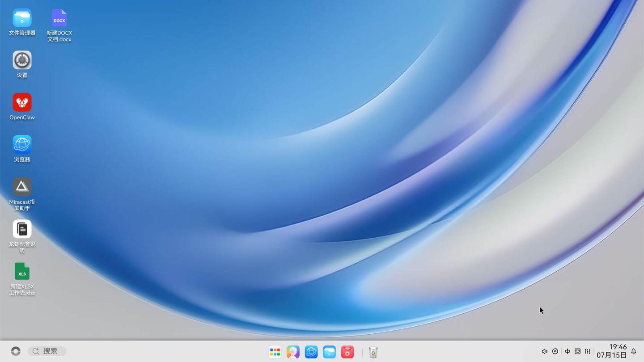Open the control center sliders icon
Viewport: 644px width, 362px height.
588,351
